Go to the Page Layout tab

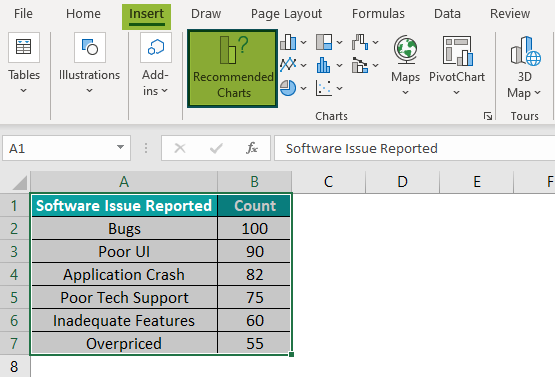pos(286,14)
